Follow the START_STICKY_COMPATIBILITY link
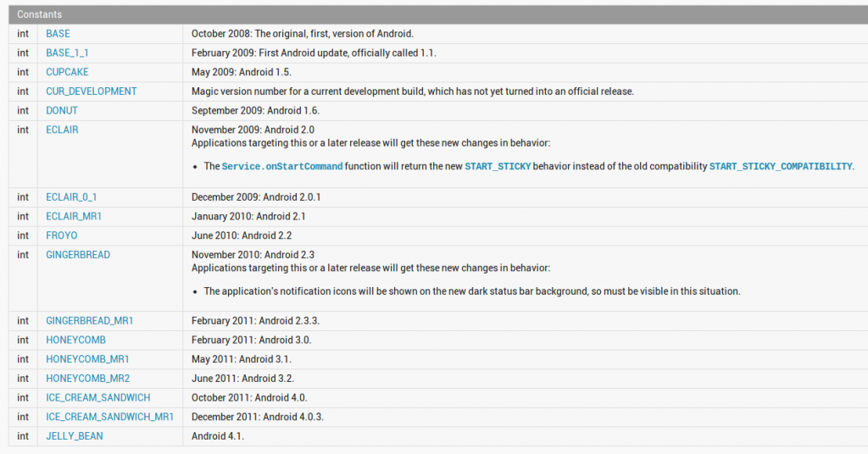The height and width of the screenshot is (454, 868). [781, 167]
